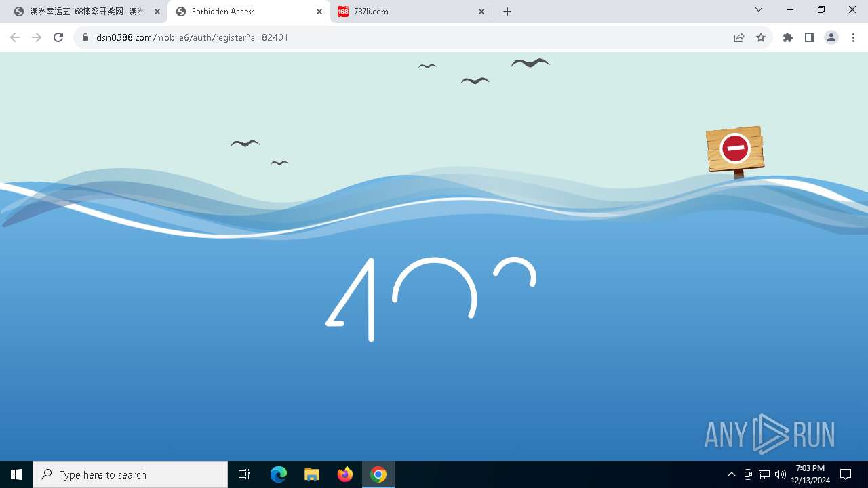Close the Forbidden Access tab
This screenshot has height=488, width=868.
point(319,12)
